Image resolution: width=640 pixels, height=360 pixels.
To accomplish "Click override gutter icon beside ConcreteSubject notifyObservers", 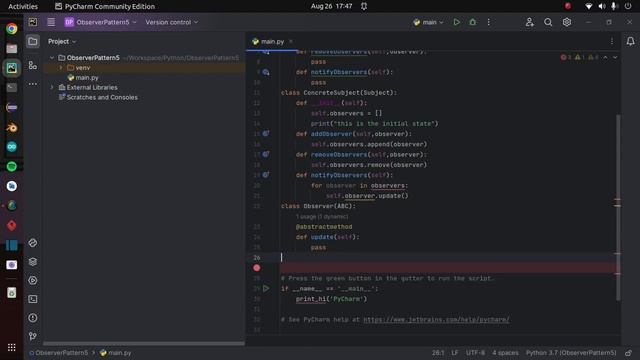I will tap(266, 175).
